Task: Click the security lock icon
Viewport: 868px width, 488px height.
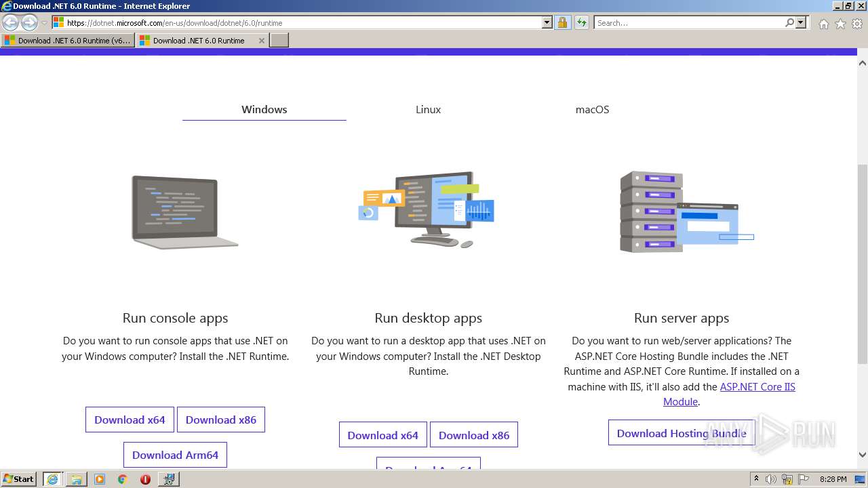Action: [562, 22]
